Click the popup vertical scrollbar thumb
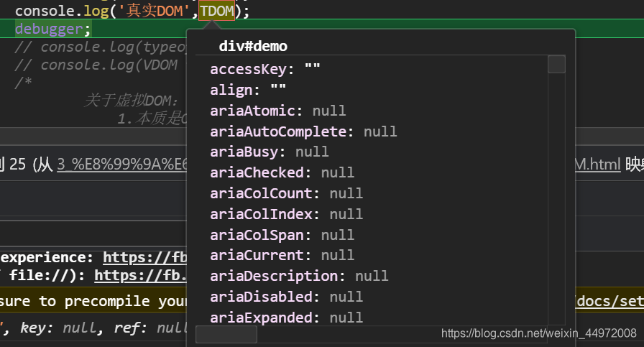 click(556, 65)
